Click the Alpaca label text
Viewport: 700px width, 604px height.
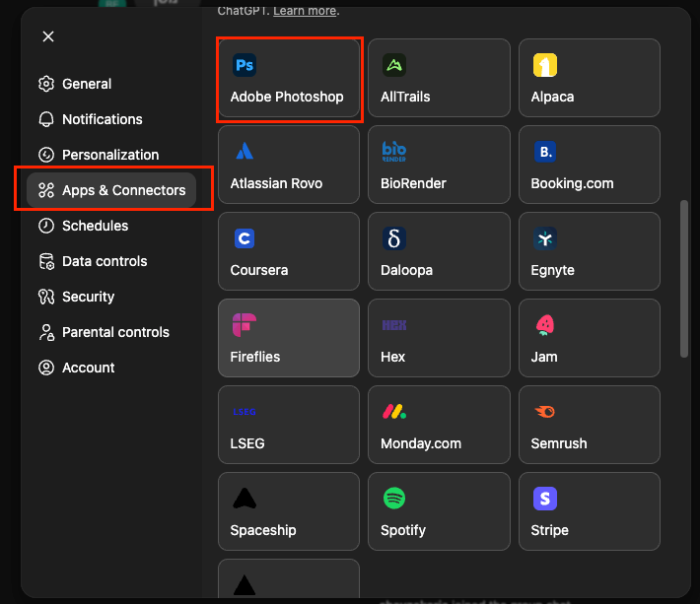coord(552,97)
